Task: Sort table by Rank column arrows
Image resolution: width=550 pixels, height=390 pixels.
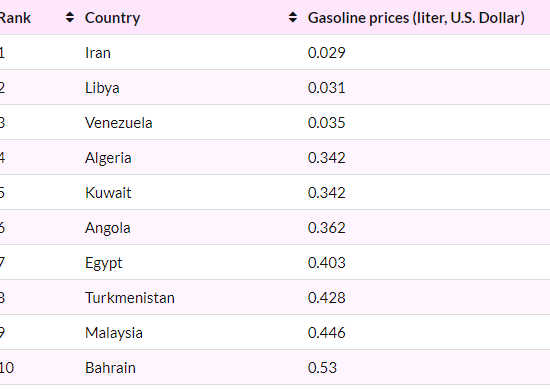Action: (x=70, y=17)
